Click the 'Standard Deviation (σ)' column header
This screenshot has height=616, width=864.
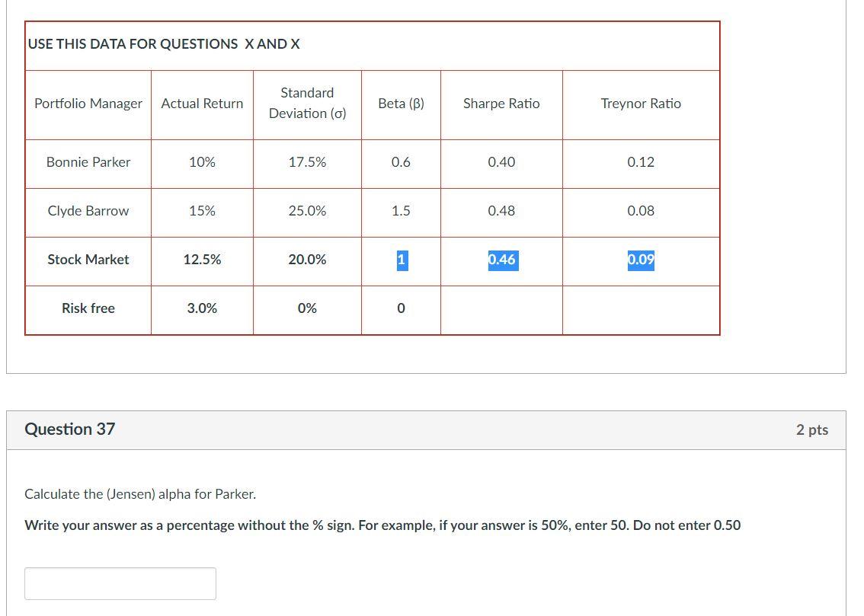click(308, 103)
